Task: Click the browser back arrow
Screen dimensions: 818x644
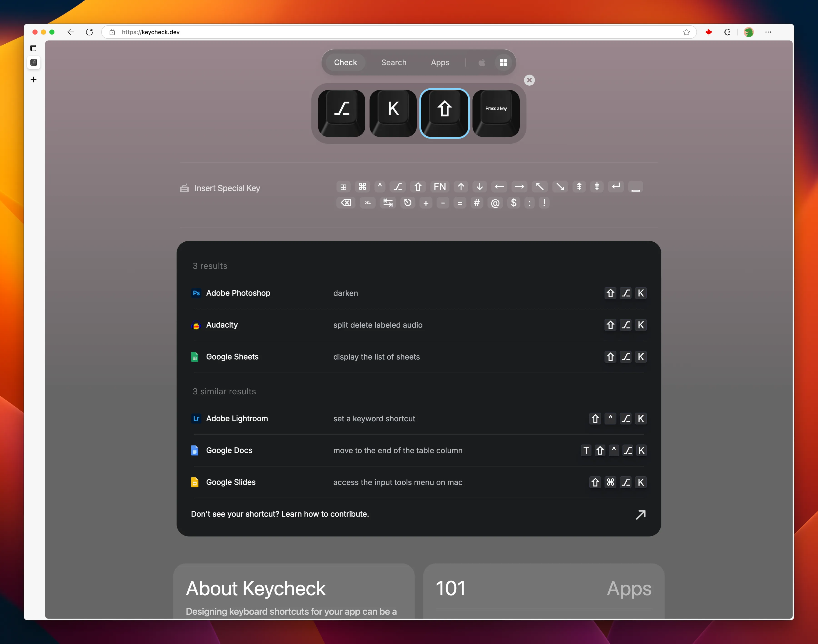Action: [70, 32]
